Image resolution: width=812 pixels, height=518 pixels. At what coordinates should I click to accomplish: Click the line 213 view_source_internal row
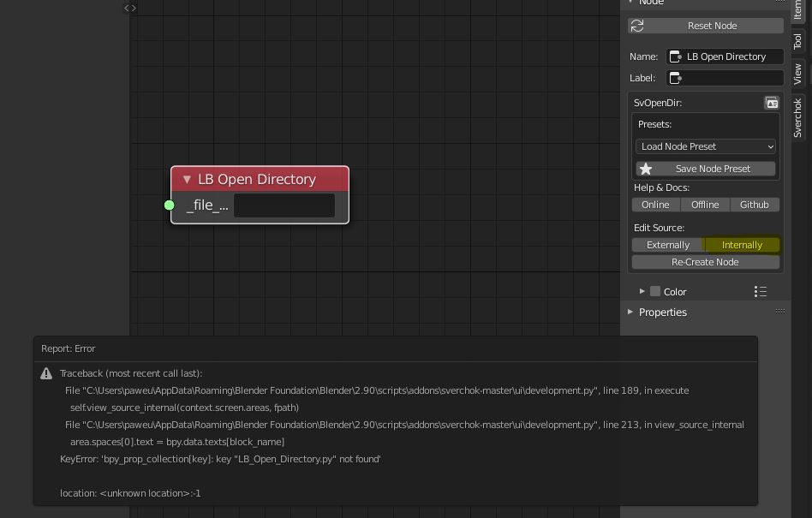404,425
